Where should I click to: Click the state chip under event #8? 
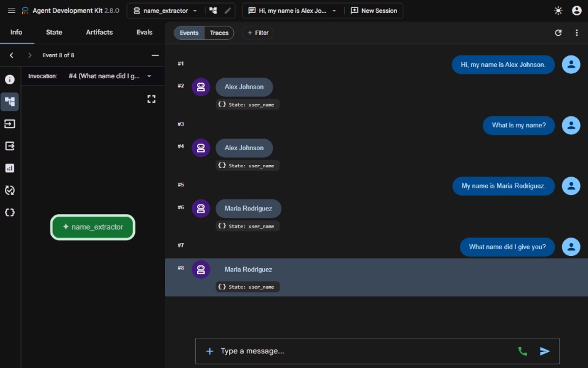(x=248, y=287)
